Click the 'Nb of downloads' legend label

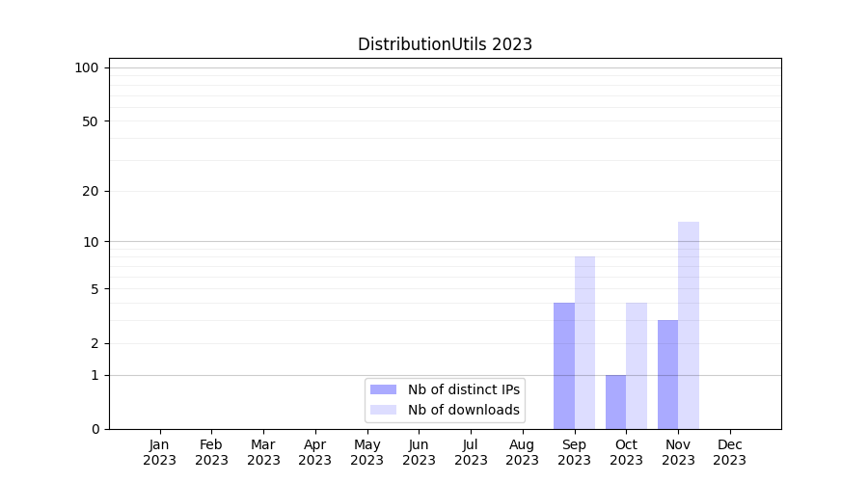[x=463, y=410]
